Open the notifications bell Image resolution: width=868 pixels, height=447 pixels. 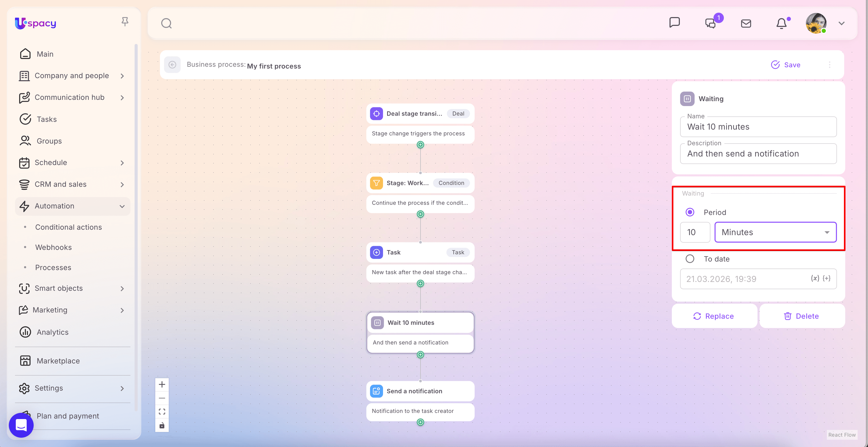tap(781, 23)
